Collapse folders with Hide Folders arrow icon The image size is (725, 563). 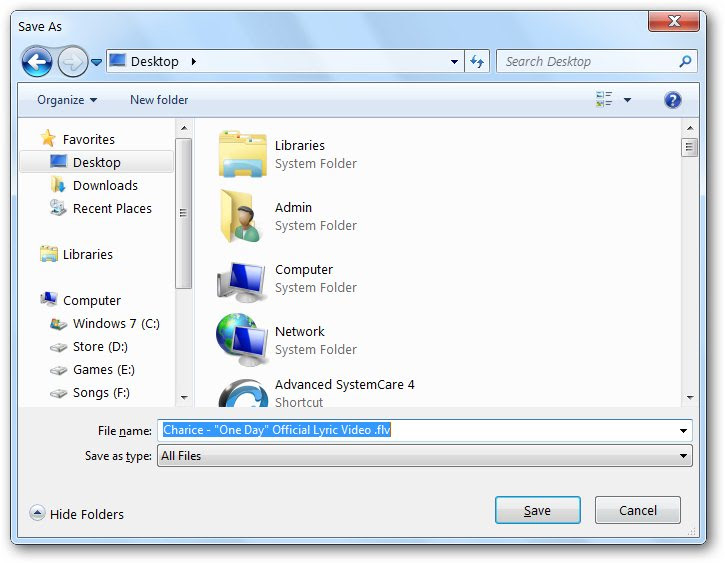(x=37, y=513)
